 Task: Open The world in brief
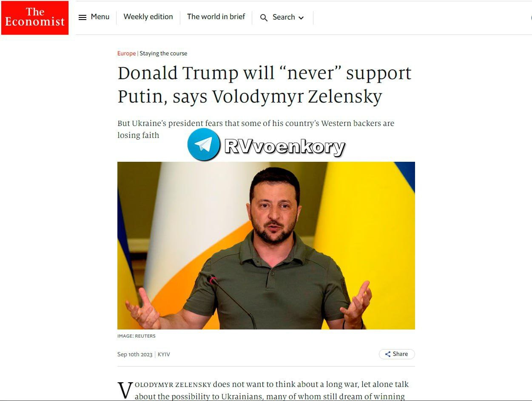pos(216,17)
